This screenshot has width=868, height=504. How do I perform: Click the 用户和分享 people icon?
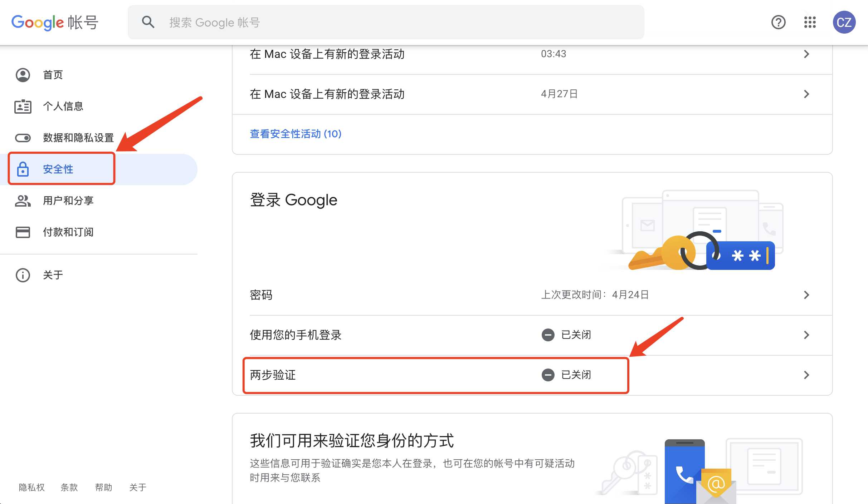coord(23,201)
